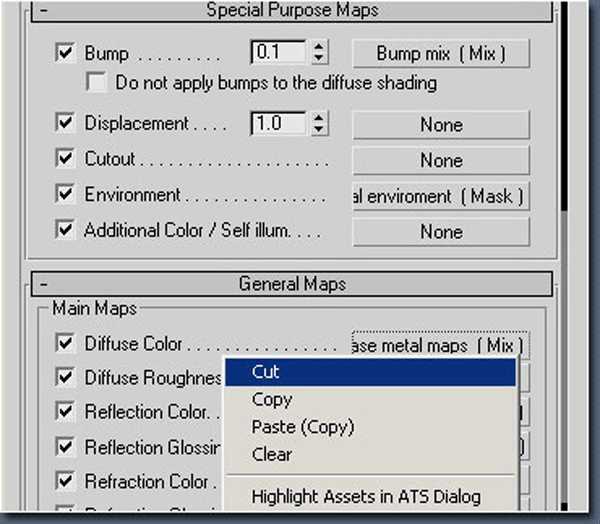Open the Bump mix (Mix) map button
The width and height of the screenshot is (600, 524).
point(440,53)
